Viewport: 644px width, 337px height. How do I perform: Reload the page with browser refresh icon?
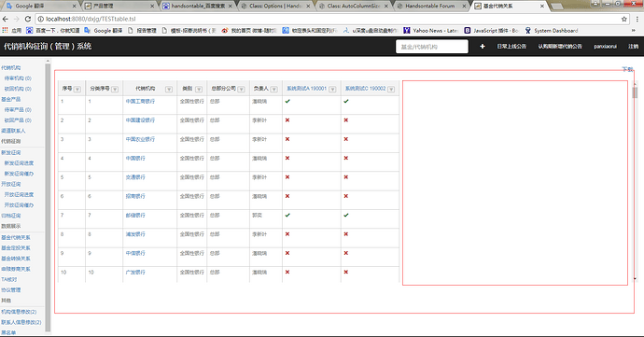pos(28,19)
